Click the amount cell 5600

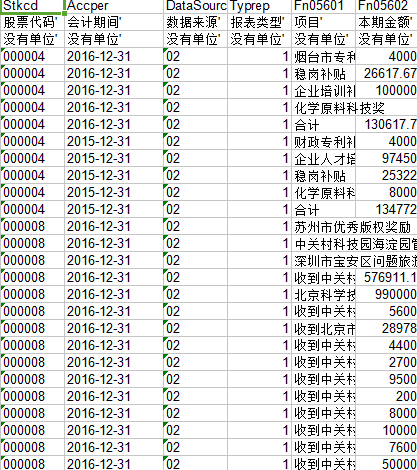click(386, 311)
